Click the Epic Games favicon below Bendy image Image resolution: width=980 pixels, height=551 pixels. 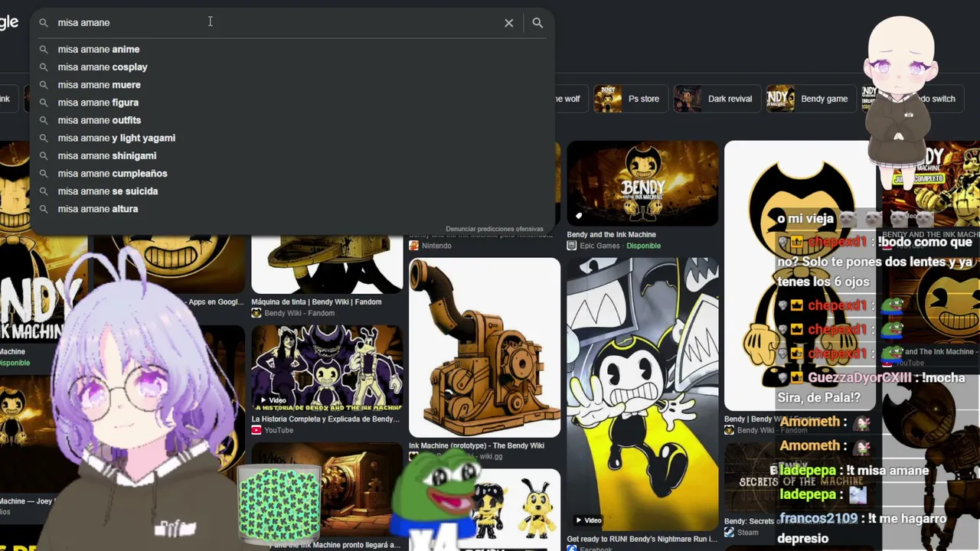point(572,246)
